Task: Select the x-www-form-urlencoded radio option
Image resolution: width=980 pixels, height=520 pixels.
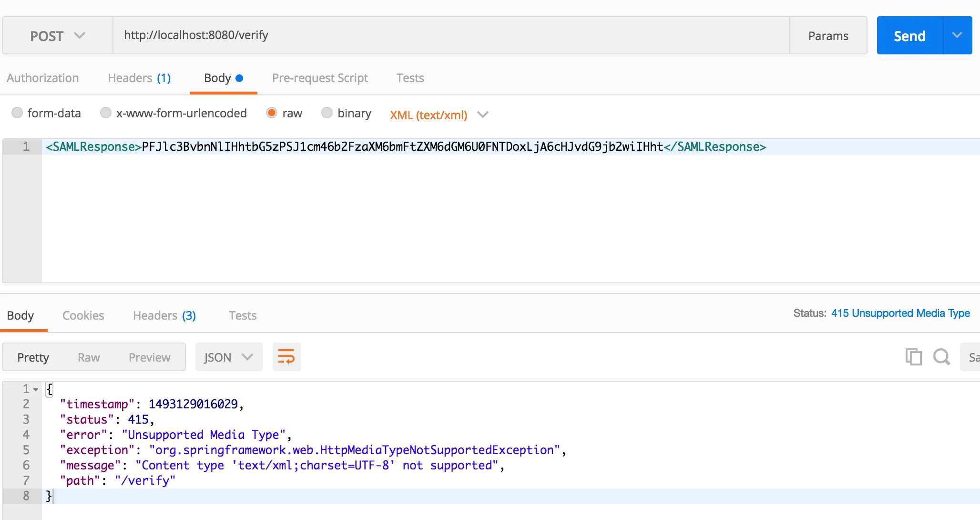Action: 106,113
